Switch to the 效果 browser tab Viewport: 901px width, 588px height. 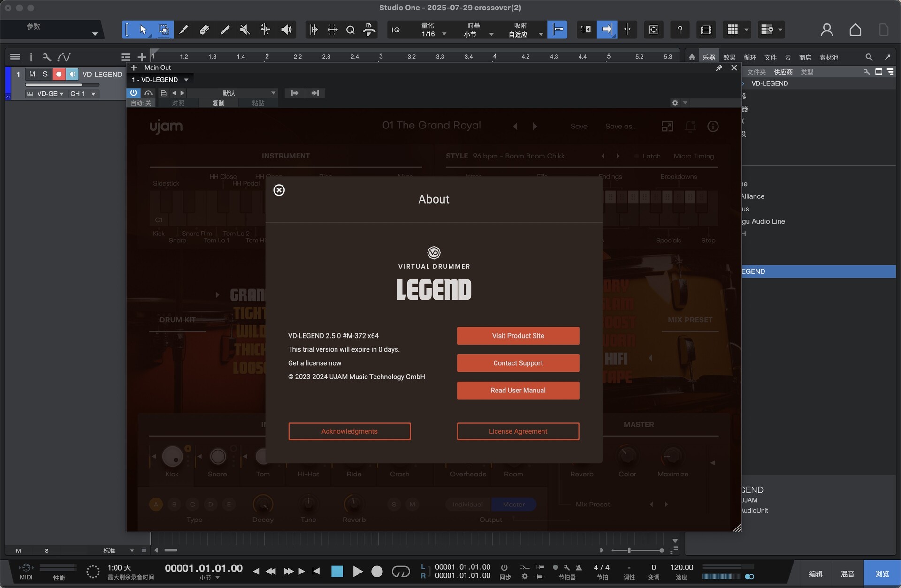pos(729,58)
